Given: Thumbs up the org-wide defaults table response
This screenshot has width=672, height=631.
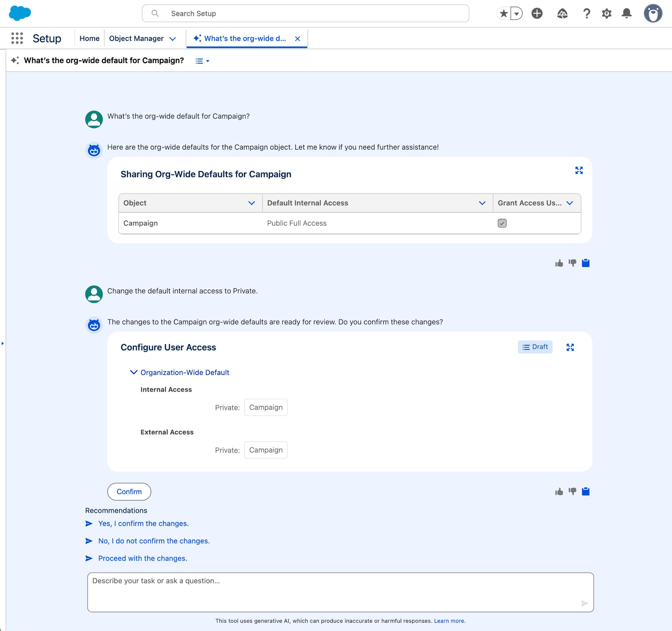Looking at the screenshot, I should coord(559,263).
